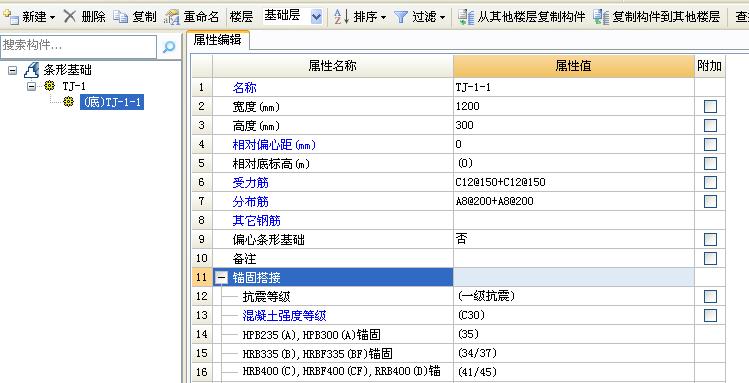
Task: Toggle the 抗震等级 附加 checkbox
Action: pos(710,297)
